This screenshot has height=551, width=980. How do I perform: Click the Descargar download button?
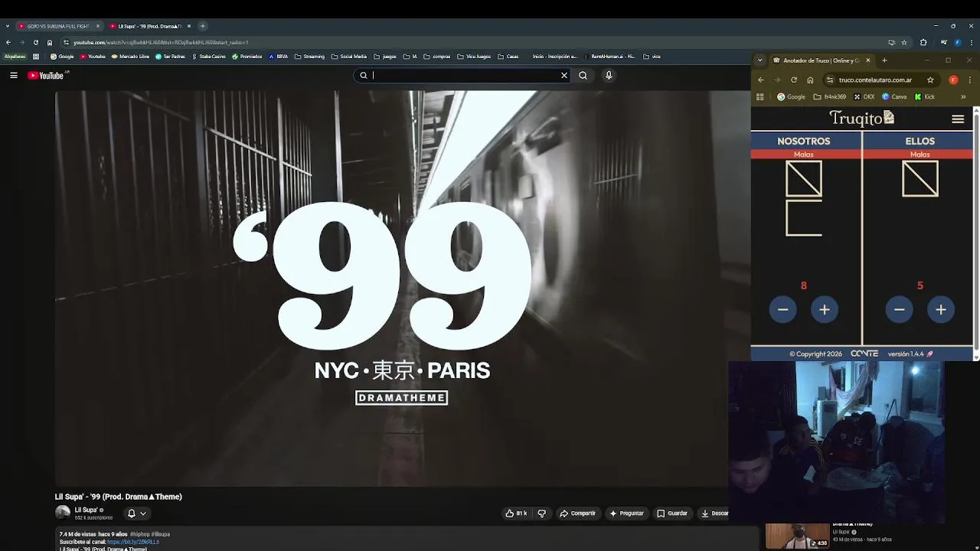pos(714,514)
